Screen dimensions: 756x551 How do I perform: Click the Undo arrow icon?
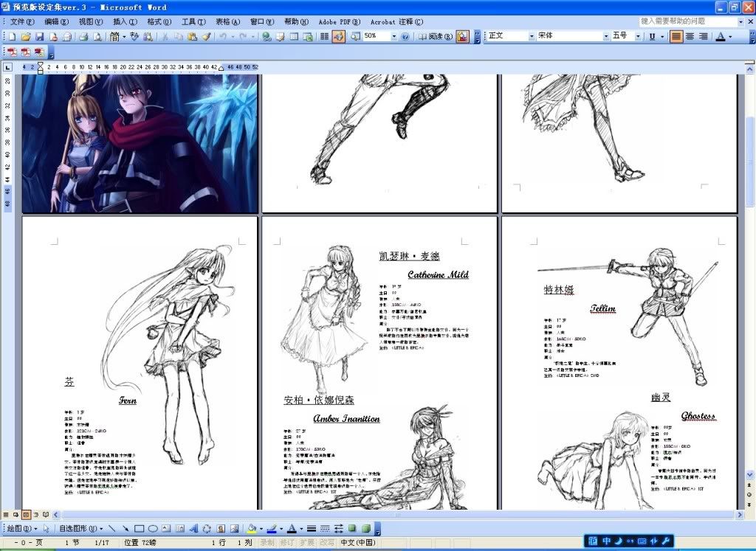[x=223, y=37]
